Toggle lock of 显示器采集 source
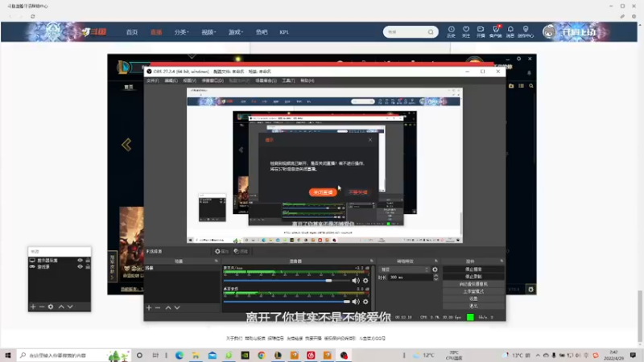Viewport: 644px width, 362px height. click(x=88, y=260)
